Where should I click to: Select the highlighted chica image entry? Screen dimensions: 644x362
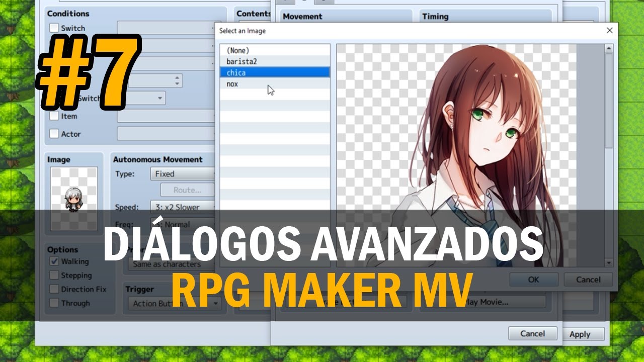tap(275, 72)
